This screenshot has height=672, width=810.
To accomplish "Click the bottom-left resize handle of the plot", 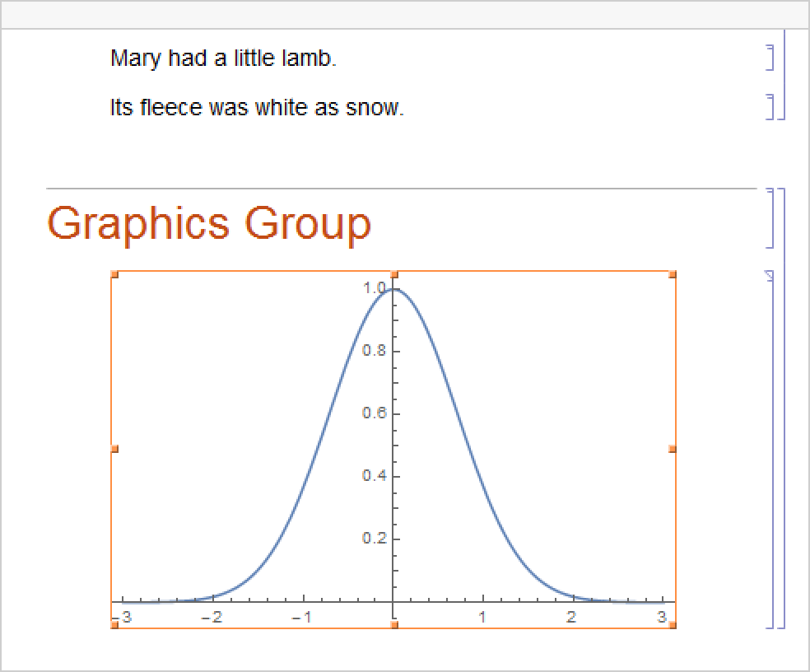I will point(114,625).
